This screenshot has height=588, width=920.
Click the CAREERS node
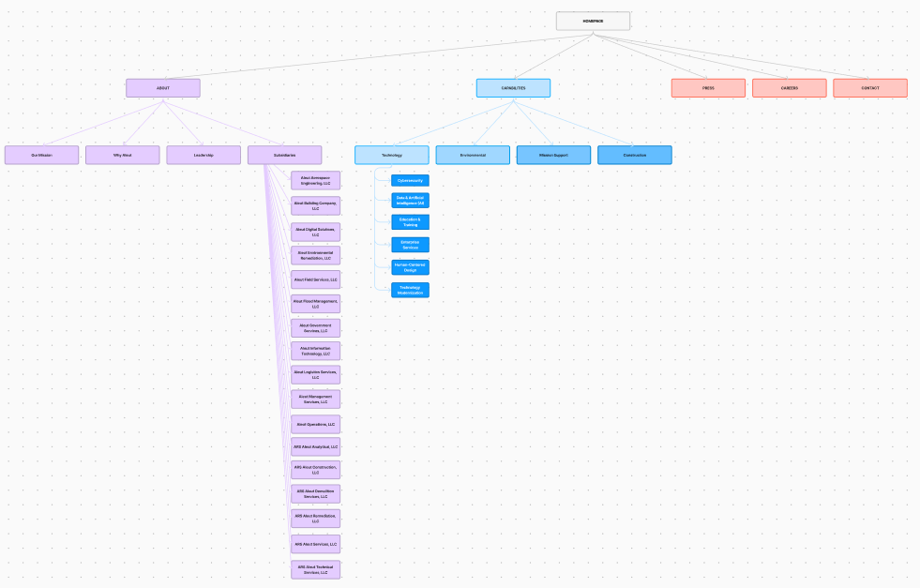click(x=789, y=88)
